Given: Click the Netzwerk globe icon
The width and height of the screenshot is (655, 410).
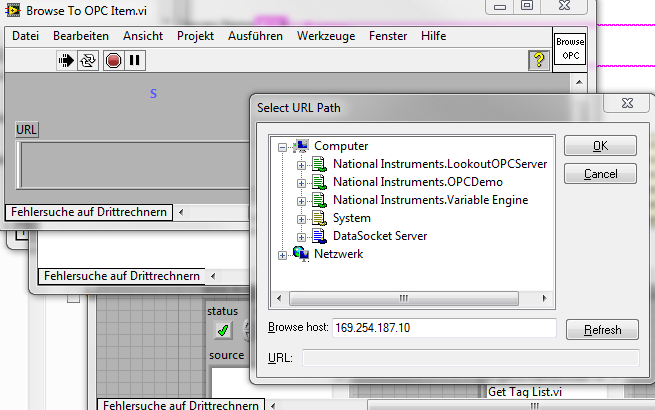Looking at the screenshot, I should tap(301, 254).
